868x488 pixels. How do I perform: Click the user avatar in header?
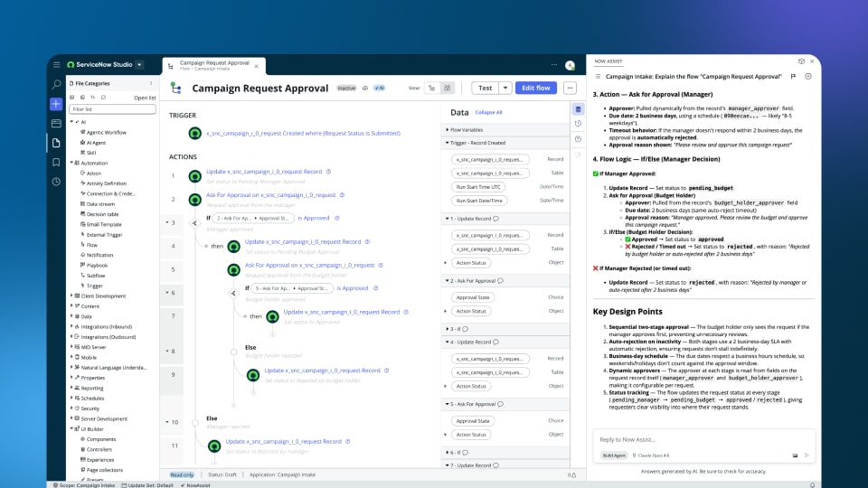[570, 65]
